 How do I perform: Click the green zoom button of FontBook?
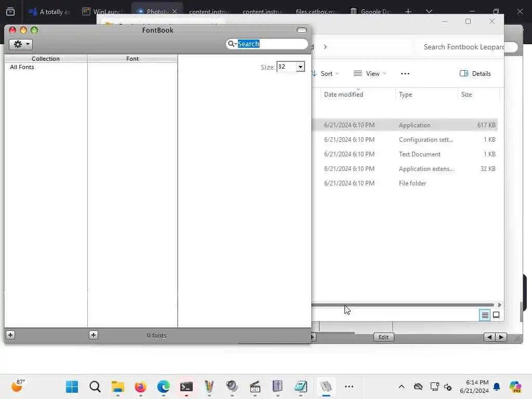click(34, 30)
